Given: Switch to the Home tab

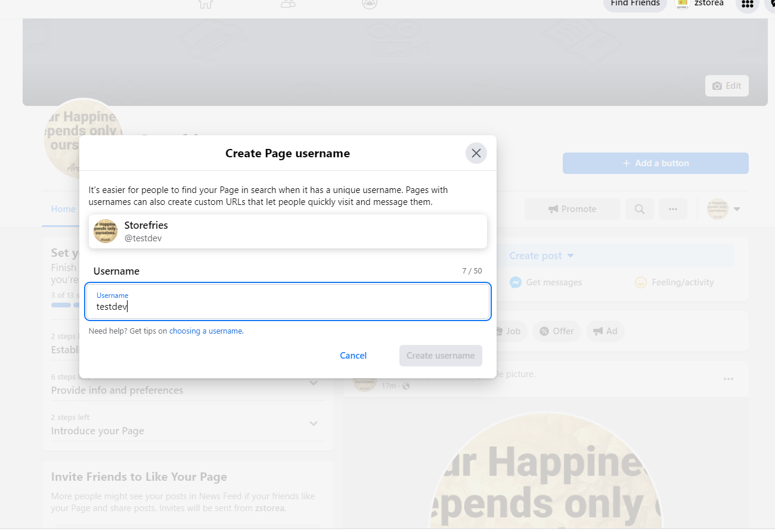Looking at the screenshot, I should tap(63, 209).
